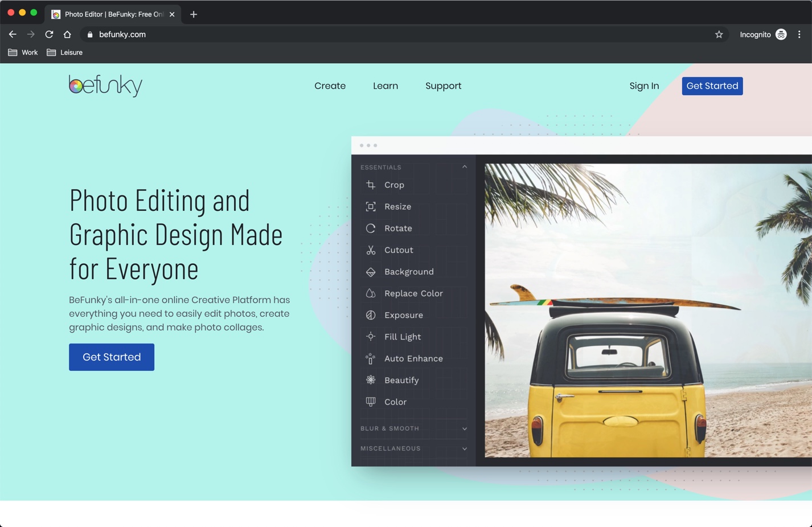Select the Crop tool icon
The width and height of the screenshot is (812, 527).
point(371,185)
